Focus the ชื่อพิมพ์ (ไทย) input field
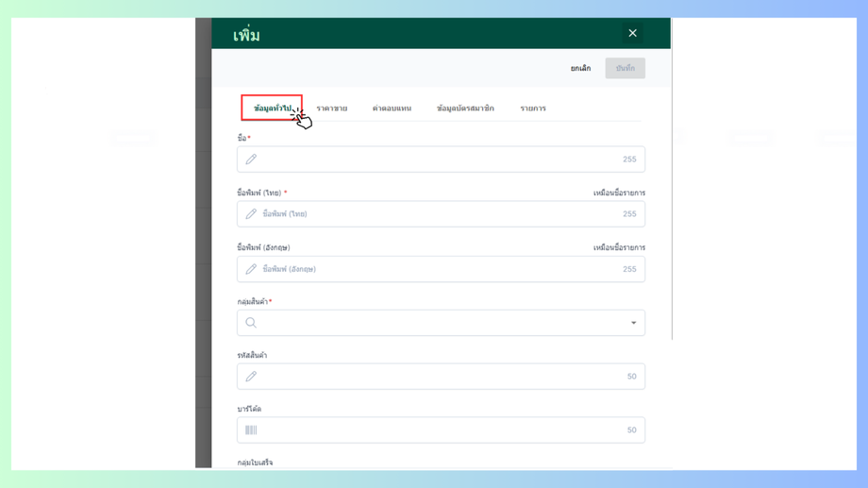The height and width of the screenshot is (488, 868). pos(441,214)
